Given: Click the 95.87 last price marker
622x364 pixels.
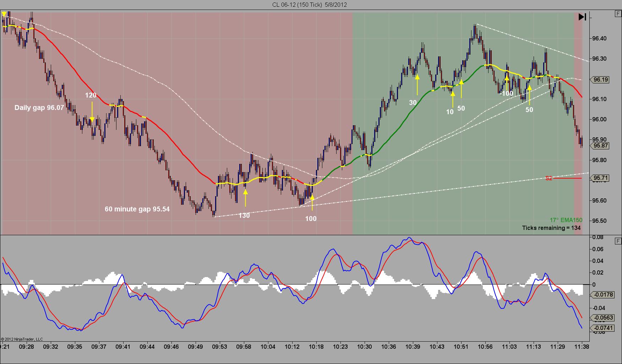Looking at the screenshot, I should pyautogui.click(x=600, y=146).
